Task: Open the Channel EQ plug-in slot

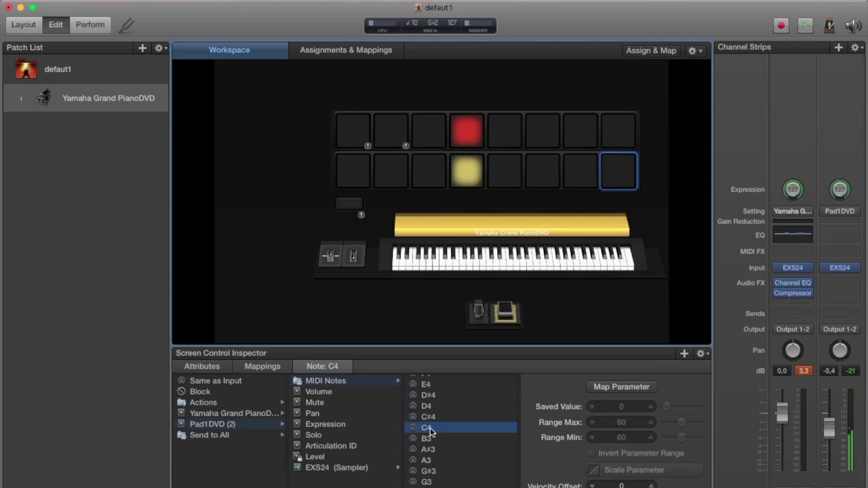Action: tap(793, 283)
